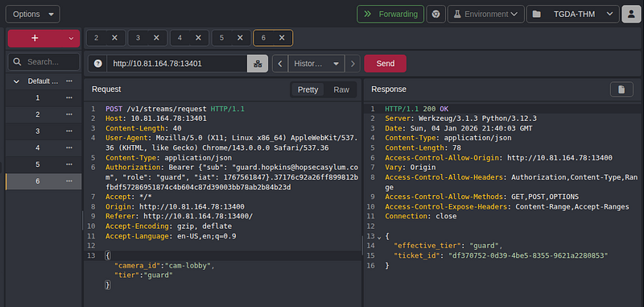
Task: Focus the sessions Search field
Action: pyautogui.click(x=43, y=62)
